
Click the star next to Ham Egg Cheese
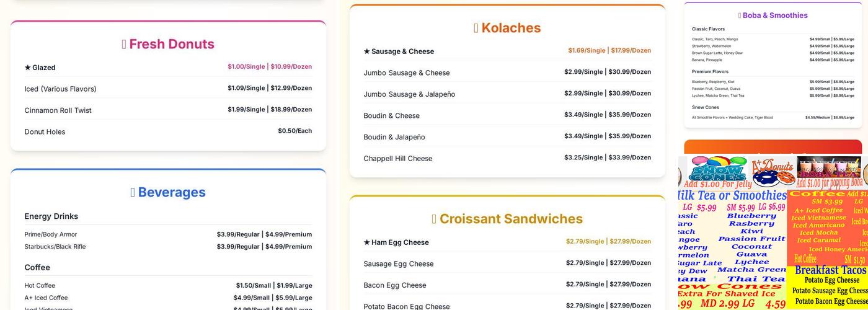367,242
